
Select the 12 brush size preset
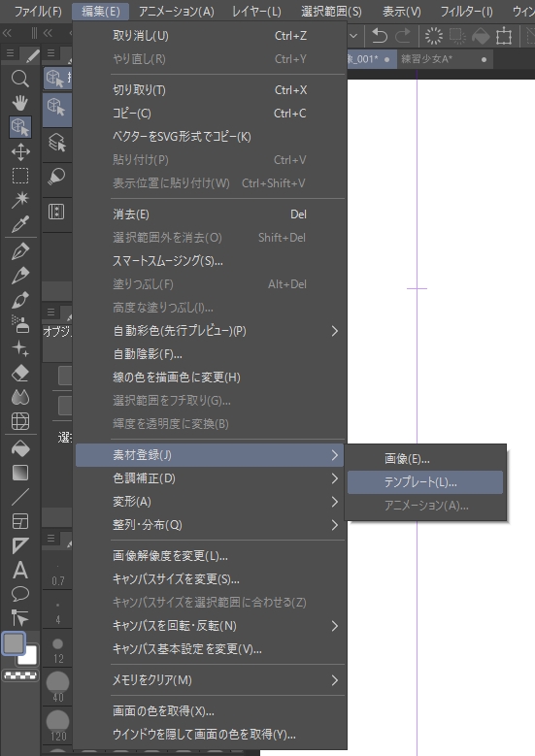coord(58,649)
